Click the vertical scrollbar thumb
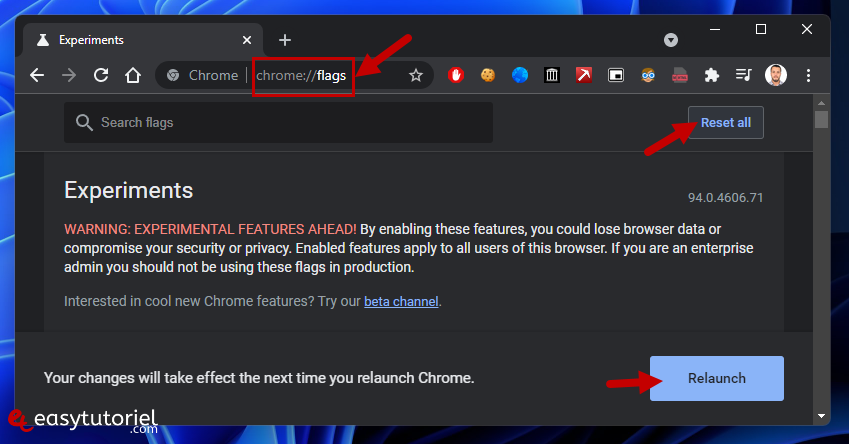 [821, 119]
